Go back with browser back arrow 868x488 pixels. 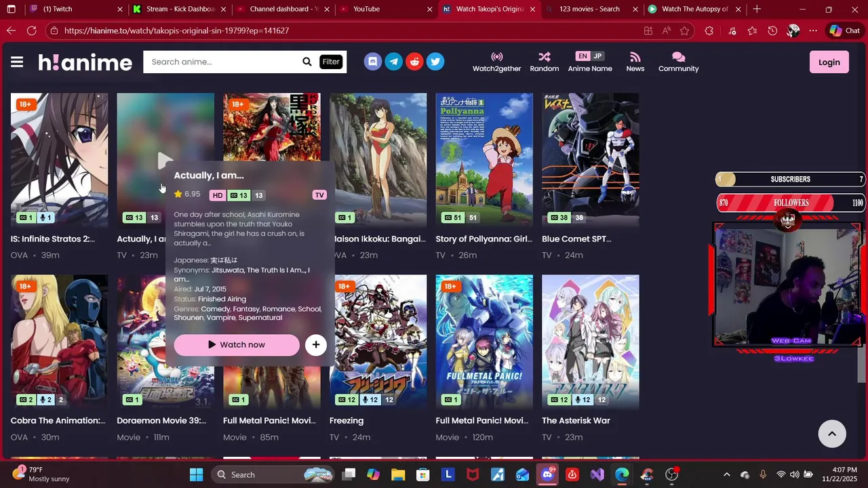11,30
